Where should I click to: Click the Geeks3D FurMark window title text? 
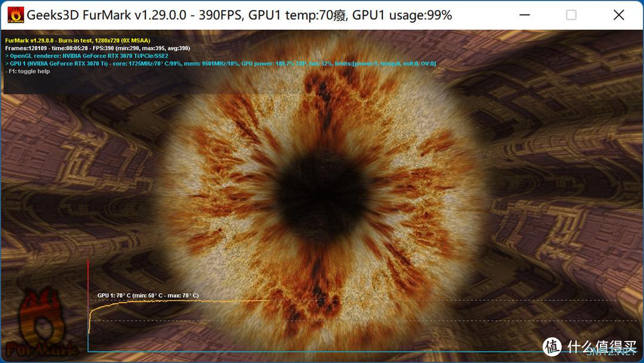(240, 15)
